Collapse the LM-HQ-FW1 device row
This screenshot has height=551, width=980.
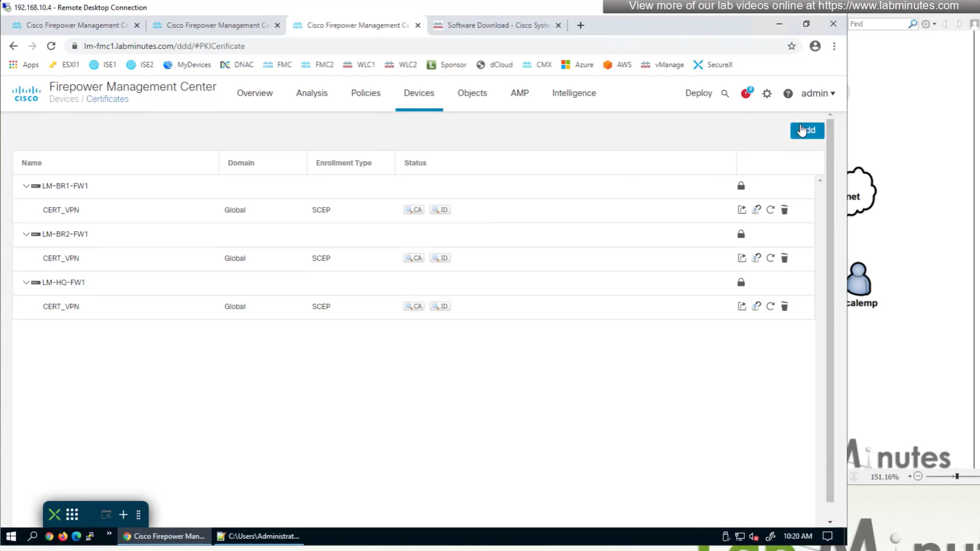pyautogui.click(x=26, y=282)
